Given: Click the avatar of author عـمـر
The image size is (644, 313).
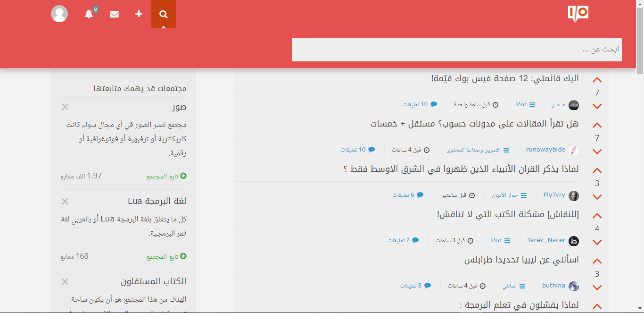Looking at the screenshot, I should (574, 105).
